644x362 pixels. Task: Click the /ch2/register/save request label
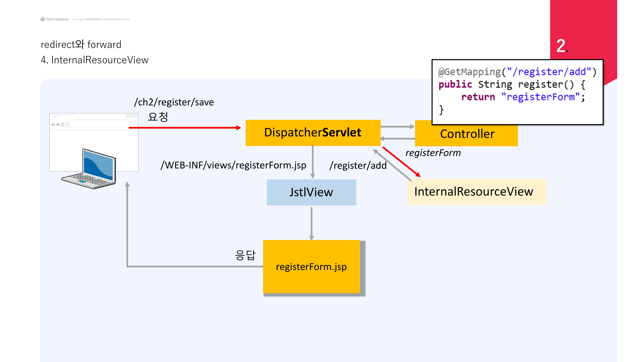point(174,102)
